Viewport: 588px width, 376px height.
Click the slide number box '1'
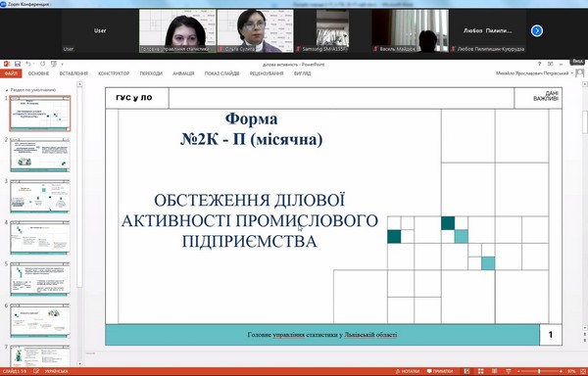click(x=550, y=335)
